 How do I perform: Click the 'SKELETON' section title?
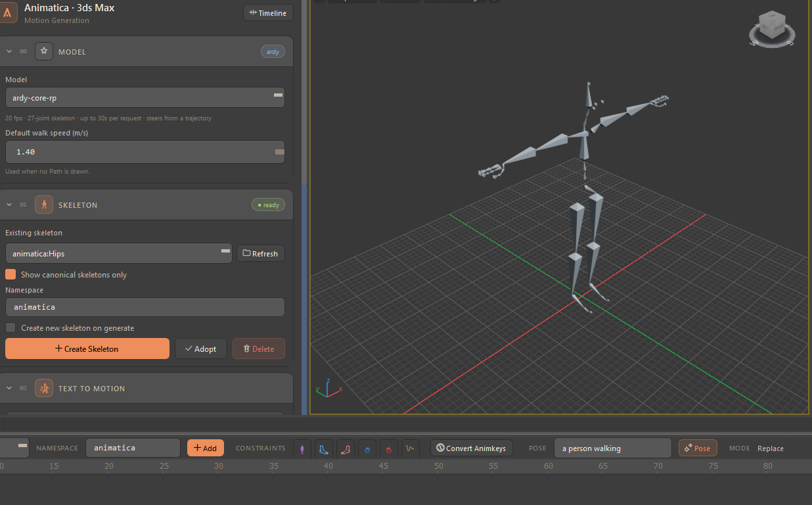(78, 205)
